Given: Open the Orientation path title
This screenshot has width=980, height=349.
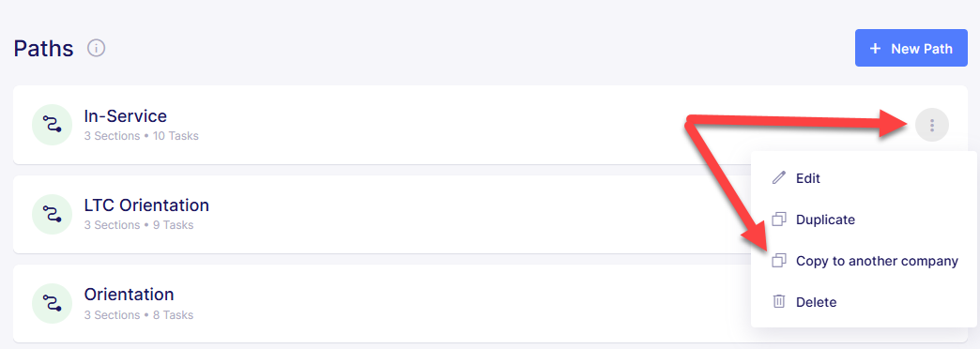Looking at the screenshot, I should coord(129,294).
